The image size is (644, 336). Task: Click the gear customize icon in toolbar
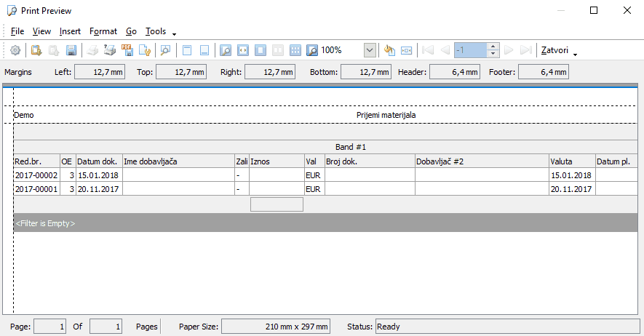[x=15, y=50]
